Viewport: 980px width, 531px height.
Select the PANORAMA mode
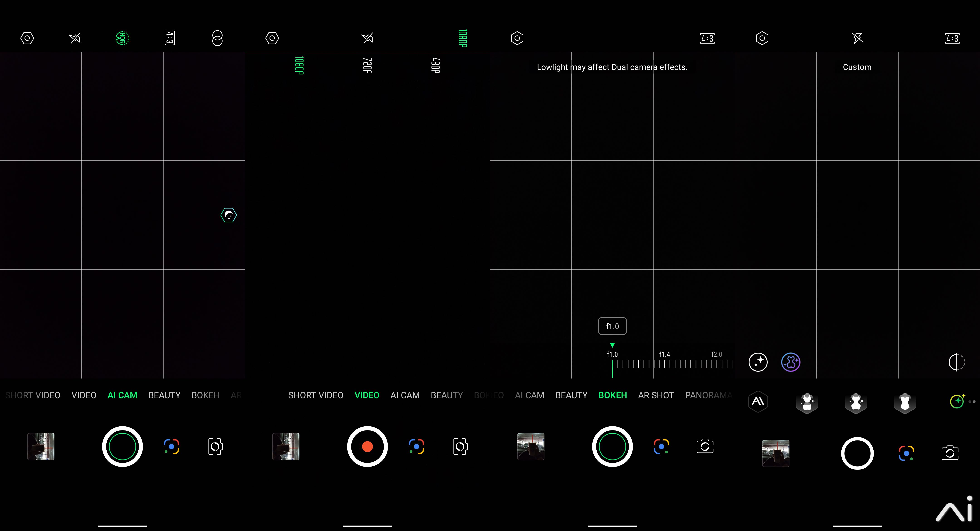point(709,395)
